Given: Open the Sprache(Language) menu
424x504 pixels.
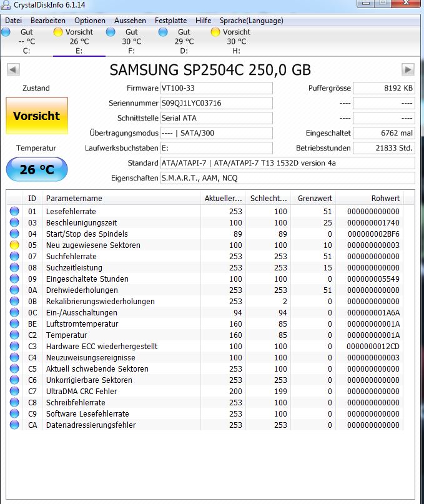Looking at the screenshot, I should click(x=252, y=21).
